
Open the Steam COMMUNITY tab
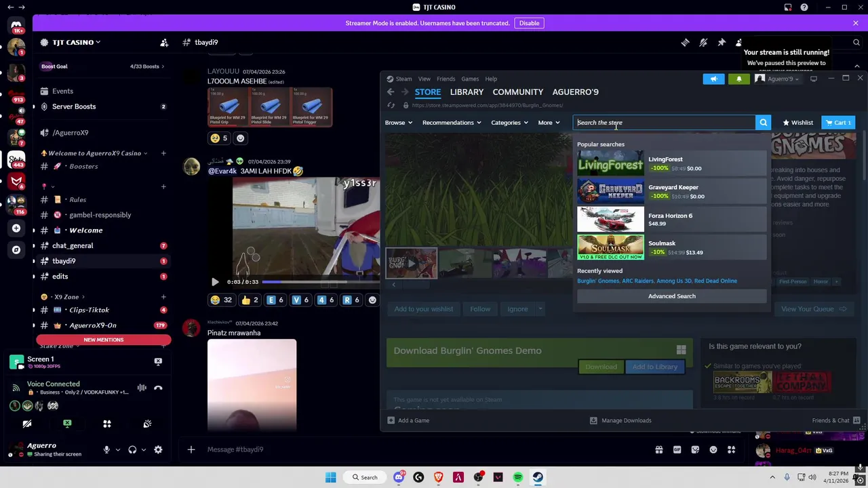click(x=518, y=91)
